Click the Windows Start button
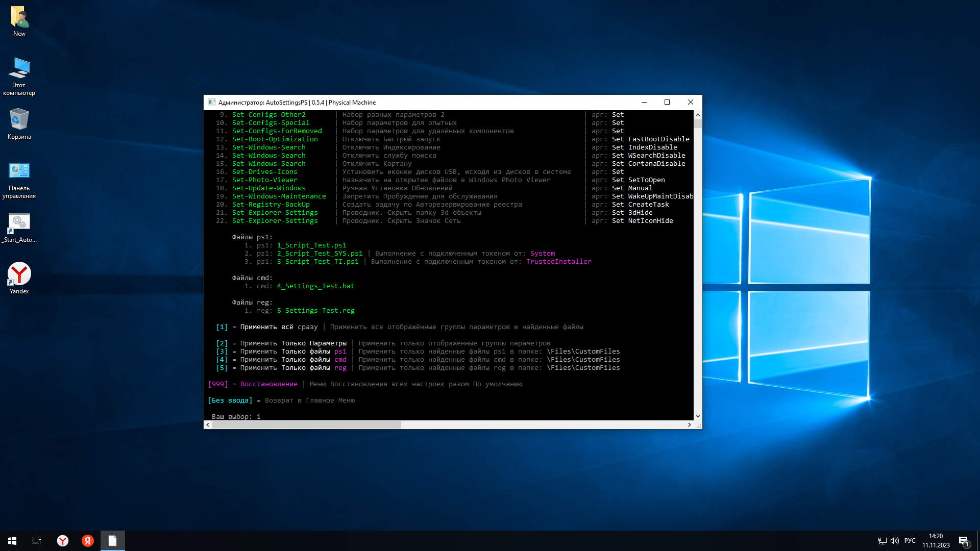Viewport: 980px width, 551px height. (x=12, y=541)
